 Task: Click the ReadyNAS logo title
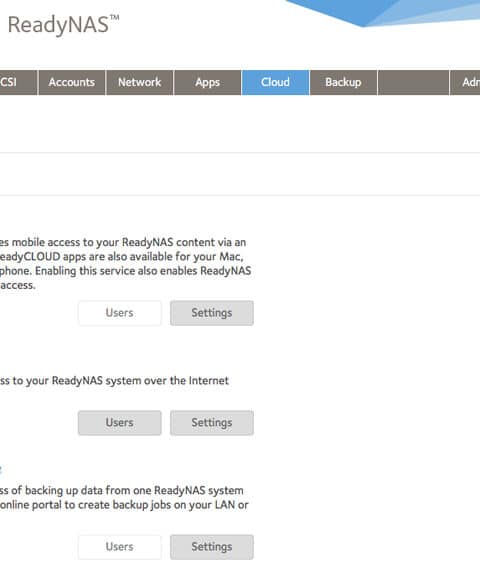63,25
